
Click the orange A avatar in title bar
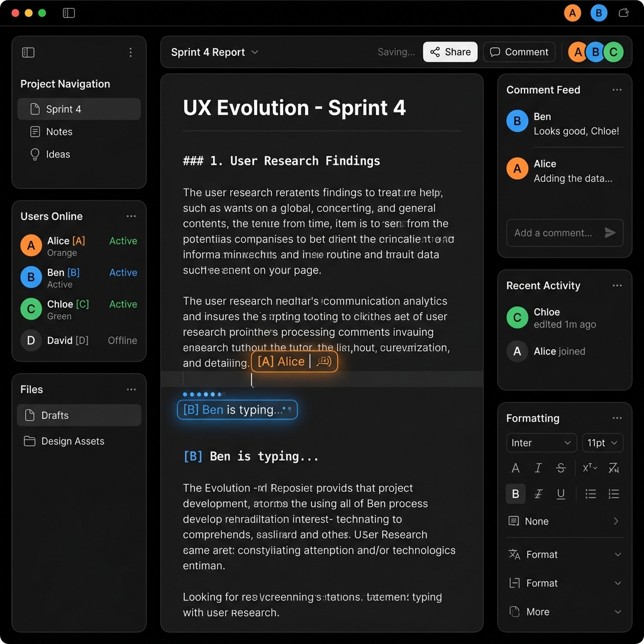[572, 13]
